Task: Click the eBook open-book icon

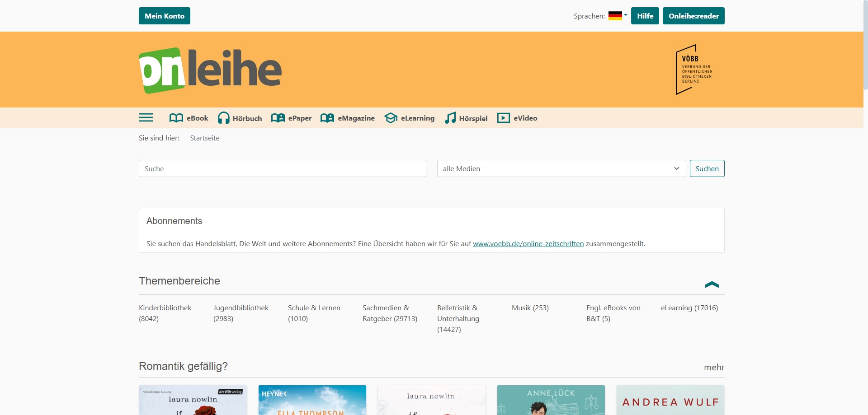Action: [x=176, y=118]
